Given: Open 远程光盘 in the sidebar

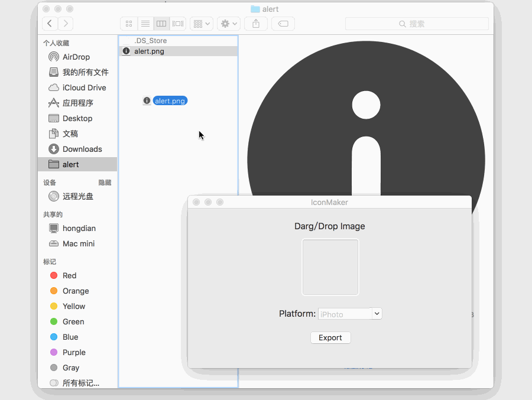Looking at the screenshot, I should (x=77, y=196).
